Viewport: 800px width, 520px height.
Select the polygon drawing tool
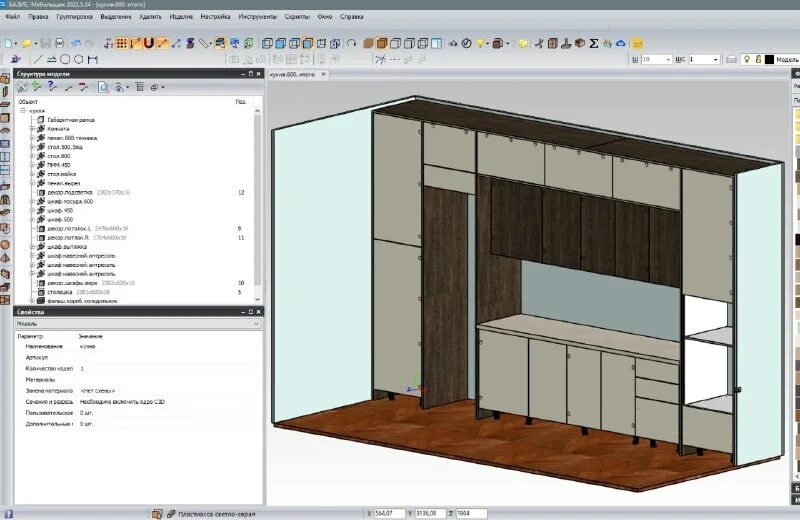79,59
